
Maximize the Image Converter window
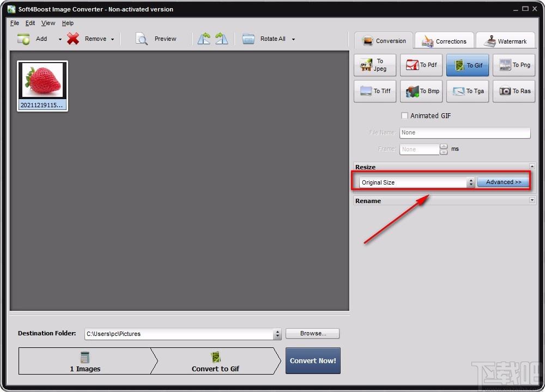pos(525,9)
